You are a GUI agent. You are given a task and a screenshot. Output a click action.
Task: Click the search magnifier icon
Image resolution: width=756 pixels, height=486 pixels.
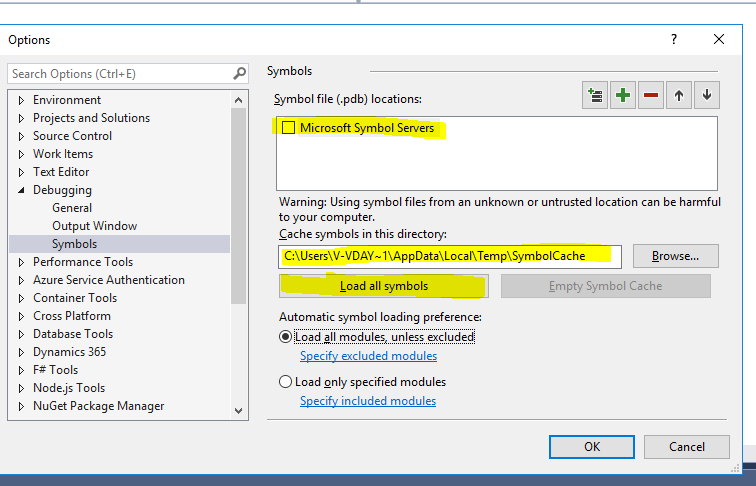[x=239, y=74]
